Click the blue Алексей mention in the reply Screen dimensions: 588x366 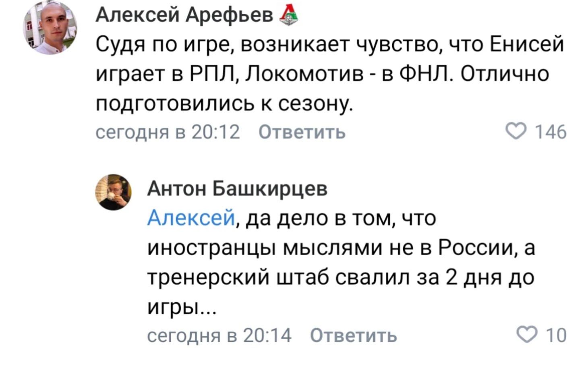click(x=191, y=218)
